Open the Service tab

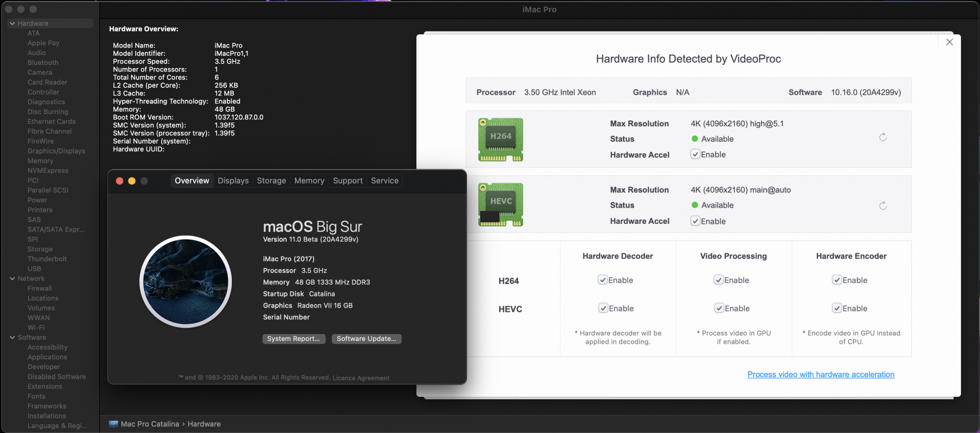pyautogui.click(x=385, y=181)
